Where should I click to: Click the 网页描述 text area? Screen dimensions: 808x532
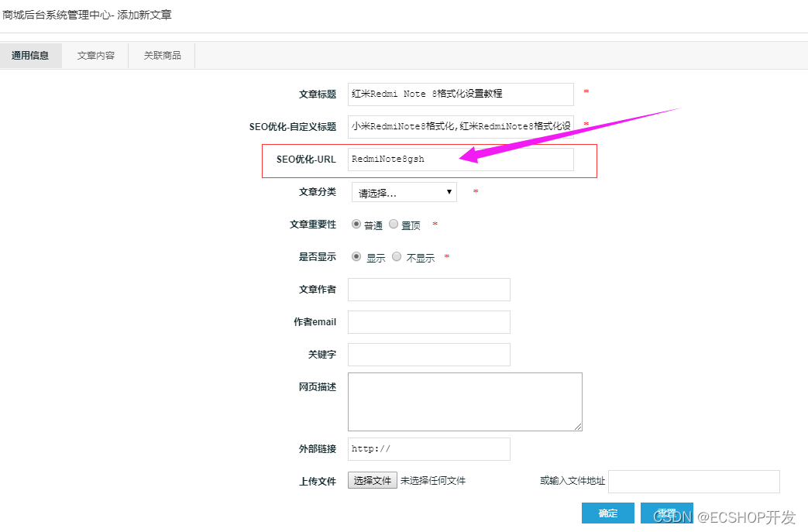point(466,402)
